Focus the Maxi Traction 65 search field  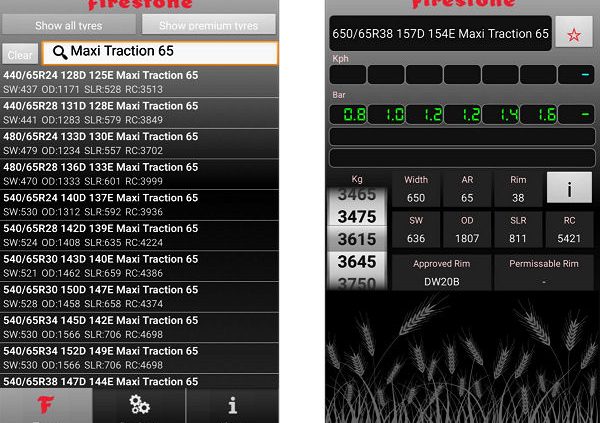point(160,53)
